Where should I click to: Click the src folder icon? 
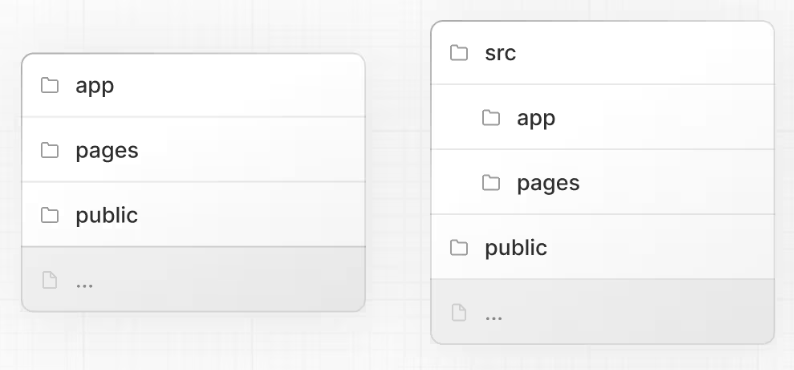click(x=459, y=53)
